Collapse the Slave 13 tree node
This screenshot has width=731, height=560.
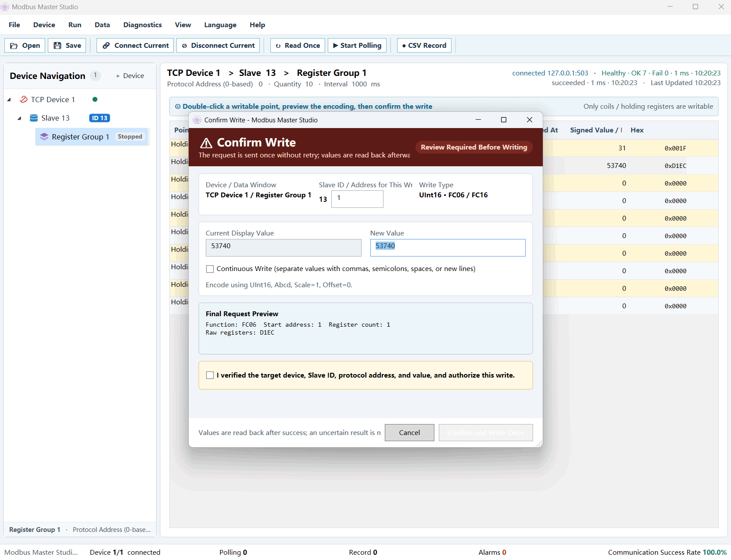19,118
